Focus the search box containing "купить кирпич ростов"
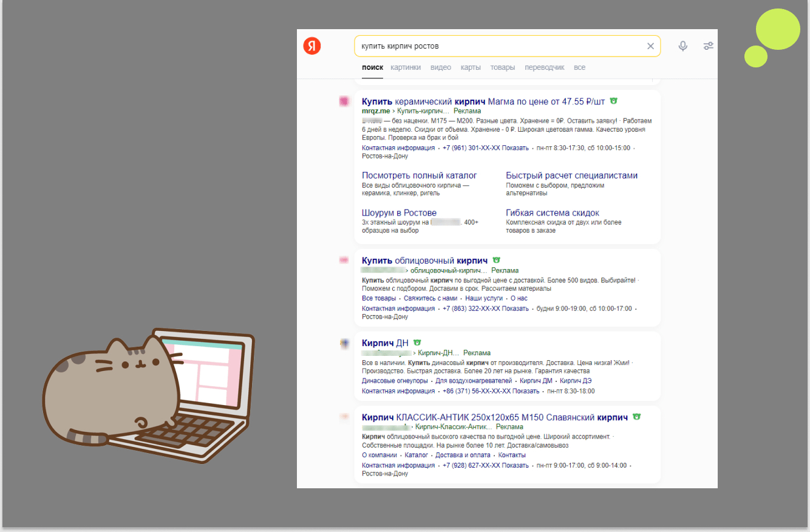Screen dimensions: 810x532 508,46
